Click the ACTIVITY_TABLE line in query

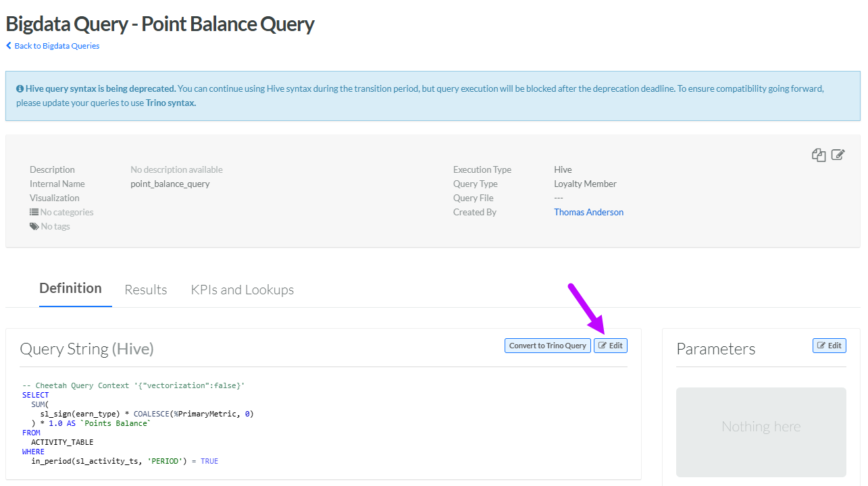point(62,442)
